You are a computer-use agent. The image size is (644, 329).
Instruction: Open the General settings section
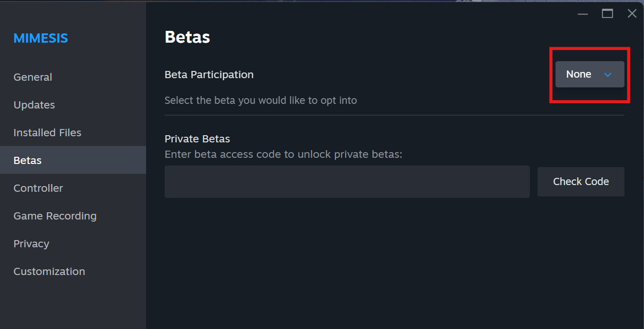click(x=33, y=77)
